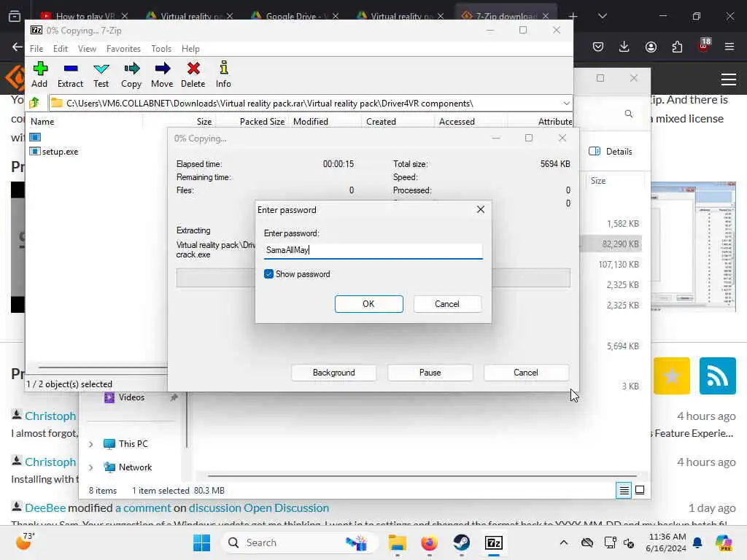Open Windows Start menu

click(202, 542)
